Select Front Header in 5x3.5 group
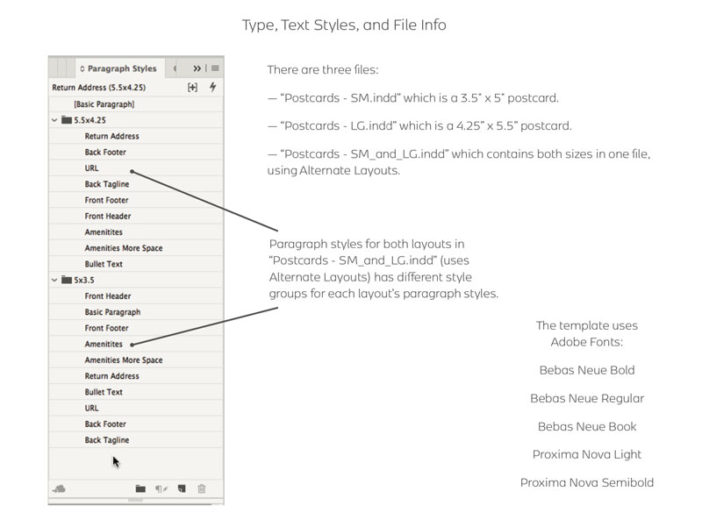This screenshot has height=520, width=702. pos(108,296)
